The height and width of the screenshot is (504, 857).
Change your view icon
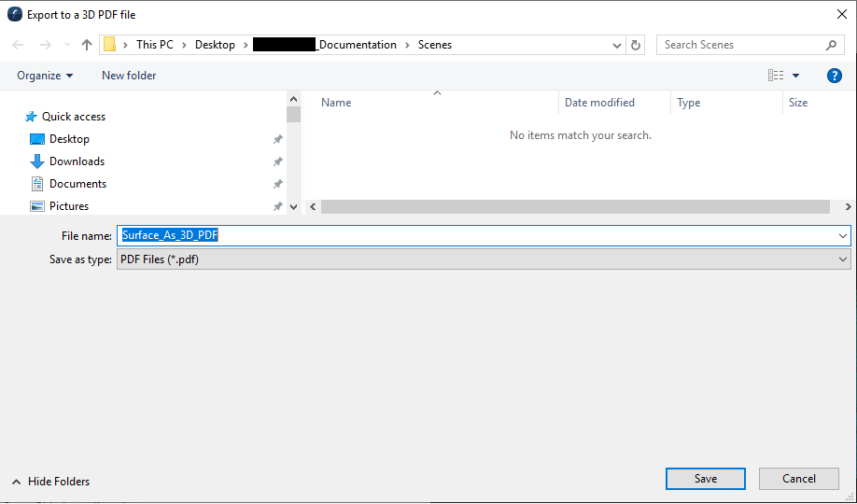[x=776, y=76]
